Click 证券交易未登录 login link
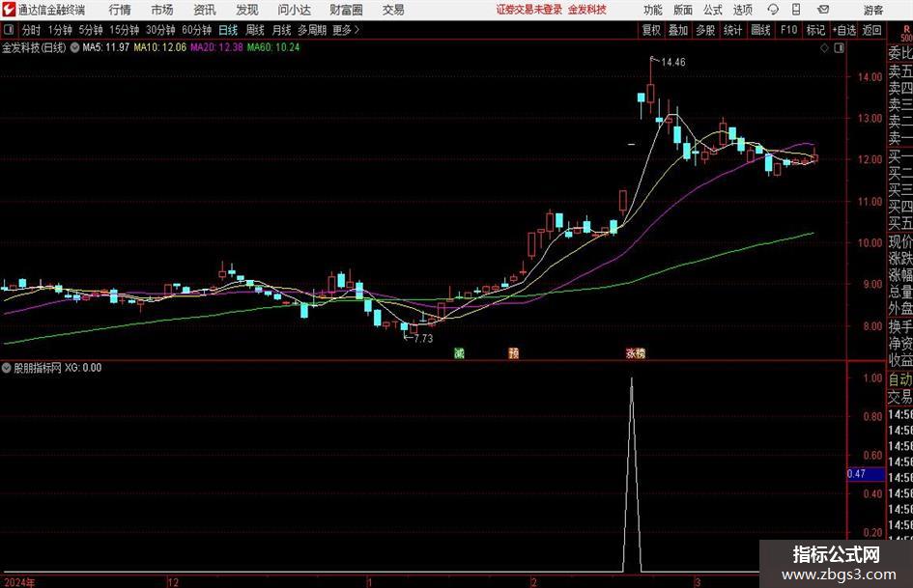The image size is (913, 588). tap(529, 10)
